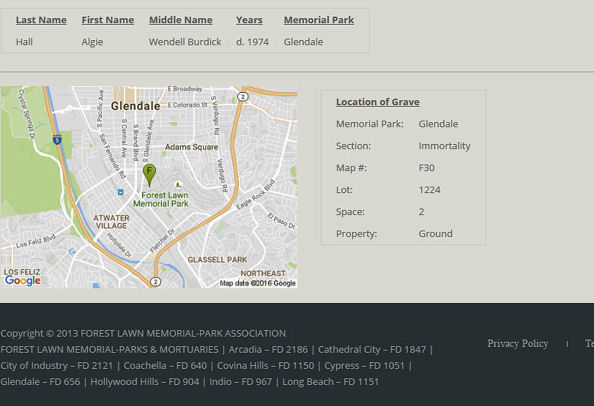Select the 'Hall' last name cell
The height and width of the screenshot is (406, 594).
point(24,42)
